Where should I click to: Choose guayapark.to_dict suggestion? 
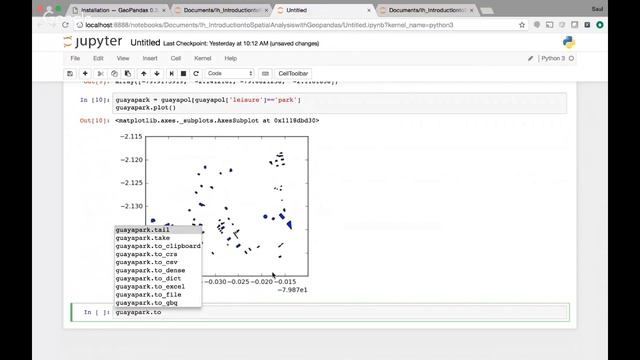(x=158, y=278)
